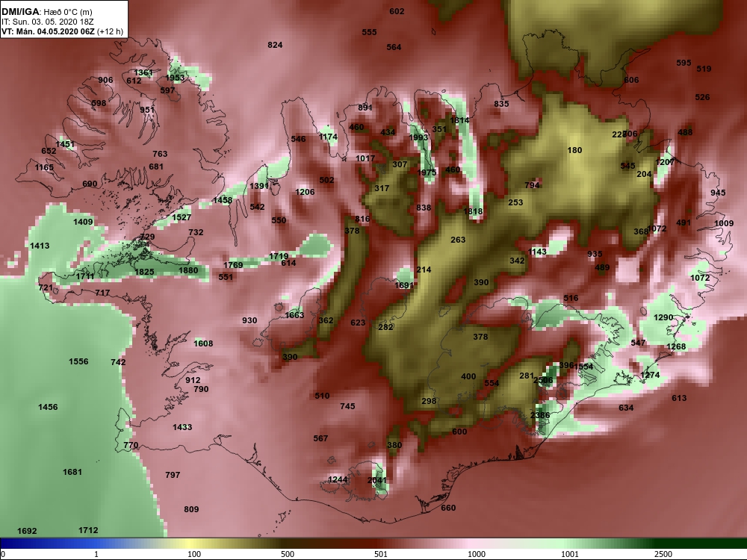Screen dimensions: 747x560
Task: Click the map value "263"
Action: [x=458, y=240]
